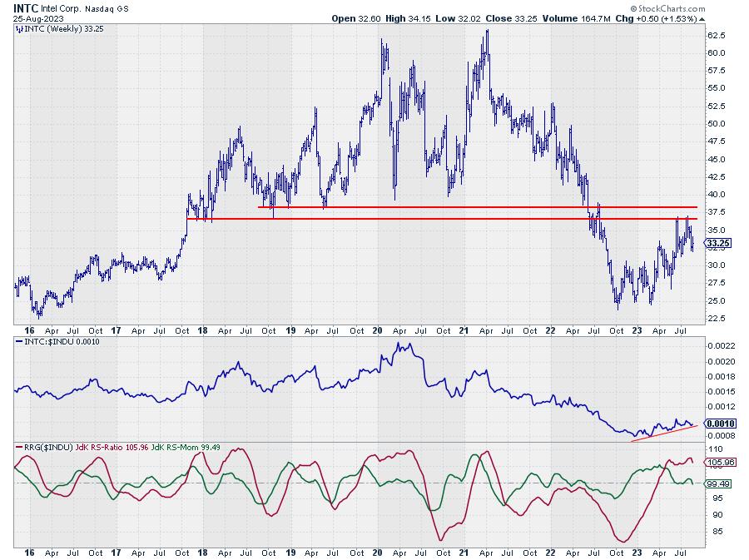Click the 0.0018 relative strength axis label
749x560 pixels.
click(722, 377)
